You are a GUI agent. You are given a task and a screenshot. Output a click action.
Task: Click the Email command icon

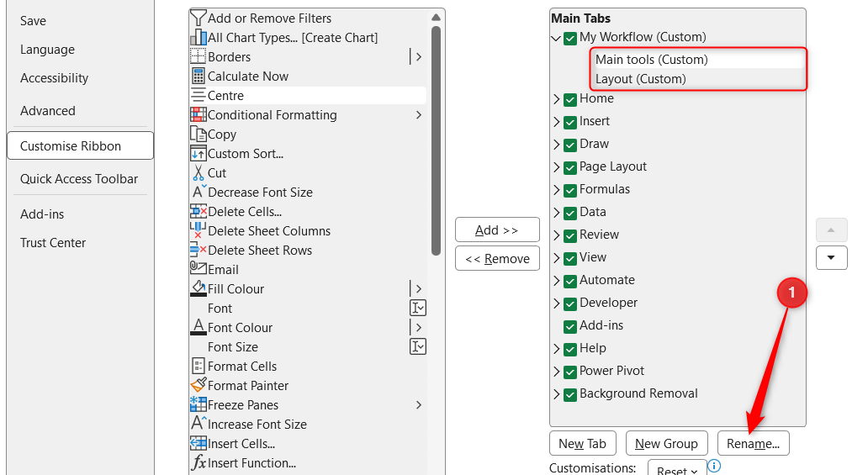tap(198, 268)
